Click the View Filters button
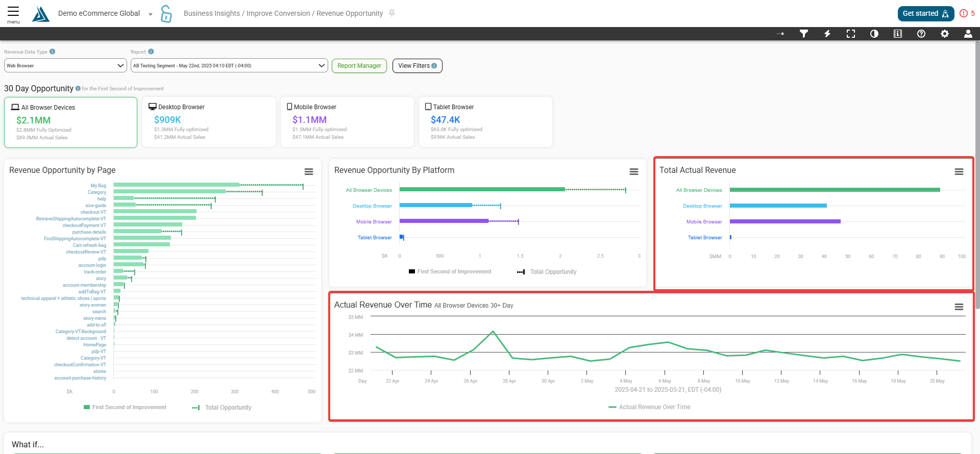The width and height of the screenshot is (980, 454). coord(417,66)
